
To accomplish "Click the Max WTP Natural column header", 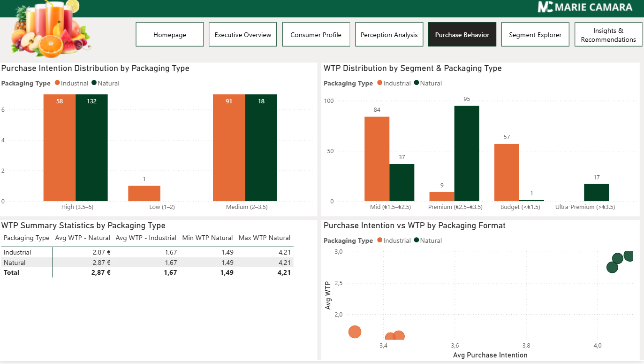I will click(265, 238).
